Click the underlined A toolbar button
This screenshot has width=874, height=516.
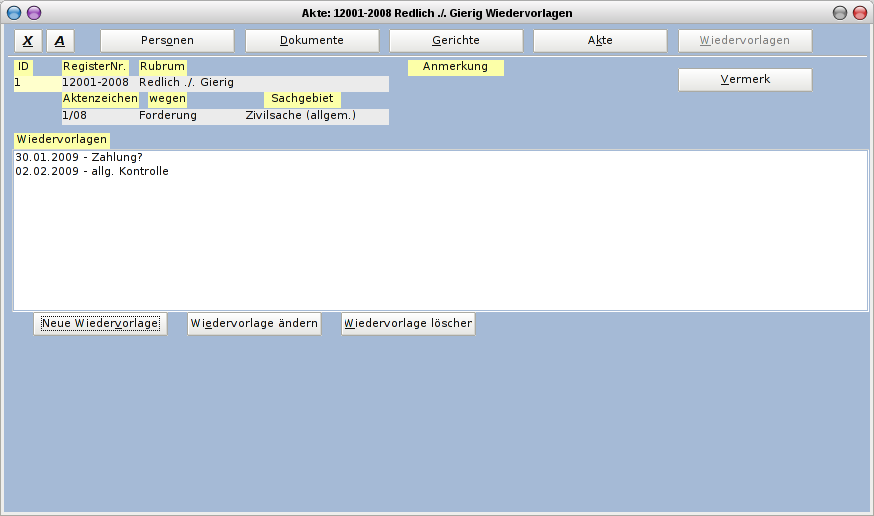coord(60,41)
